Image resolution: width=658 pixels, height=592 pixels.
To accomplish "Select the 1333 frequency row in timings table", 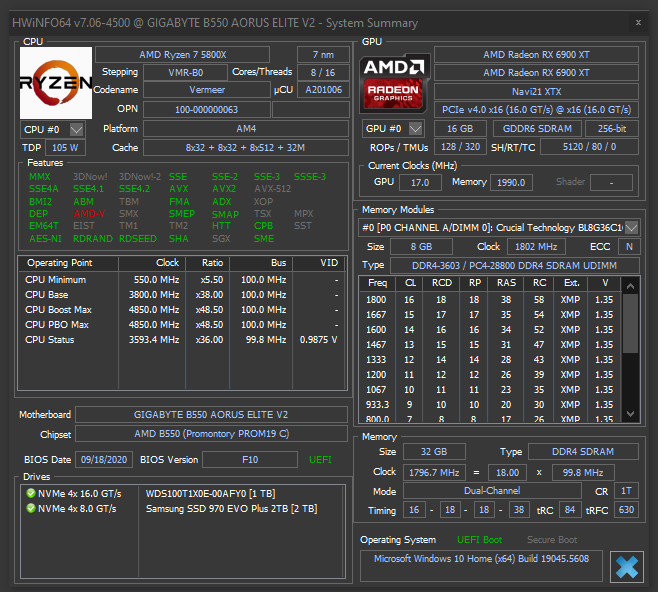I will pyautogui.click(x=490, y=360).
